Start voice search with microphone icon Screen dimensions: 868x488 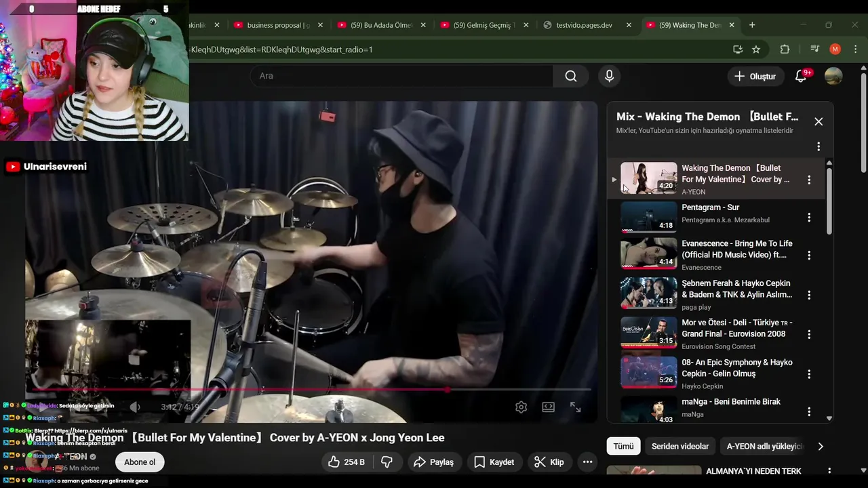[609, 76]
